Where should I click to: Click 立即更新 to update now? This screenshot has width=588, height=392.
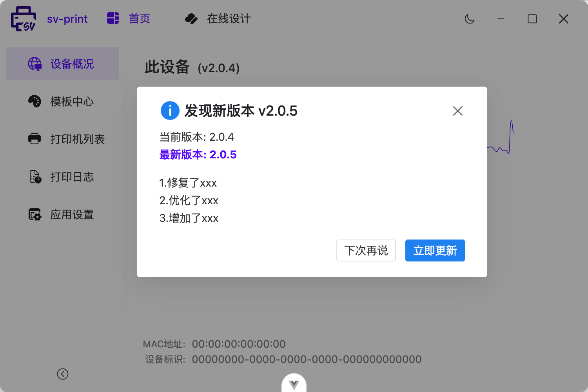click(435, 250)
